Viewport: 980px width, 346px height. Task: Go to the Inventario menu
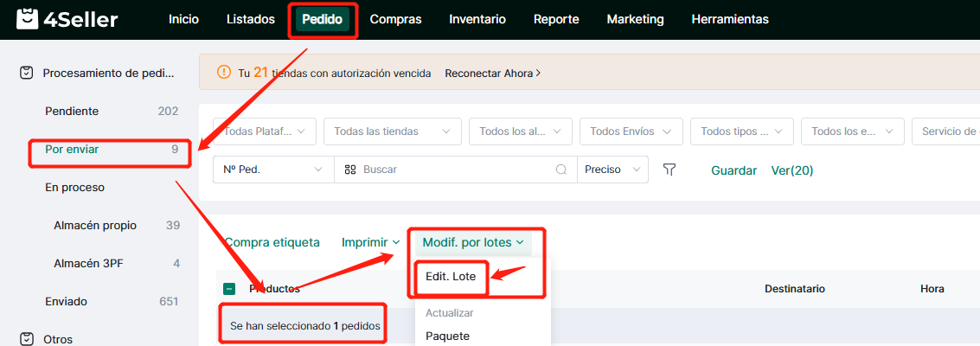click(x=477, y=19)
